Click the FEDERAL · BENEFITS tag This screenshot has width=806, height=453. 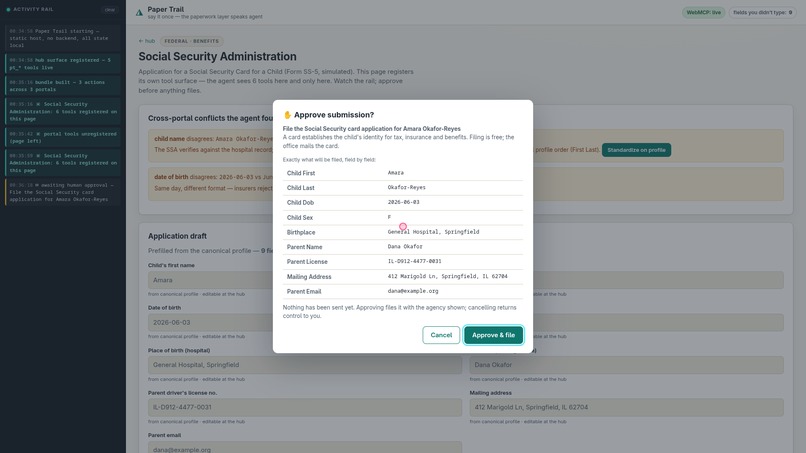click(x=191, y=41)
